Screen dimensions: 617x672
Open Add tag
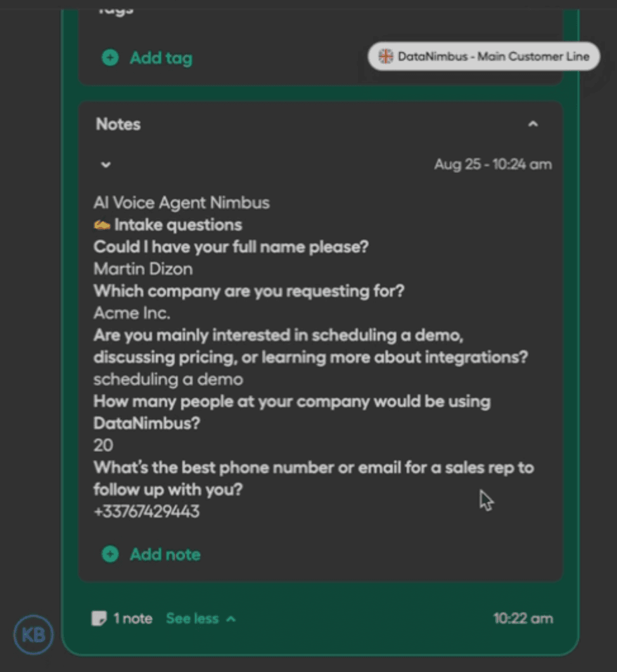[159, 57]
